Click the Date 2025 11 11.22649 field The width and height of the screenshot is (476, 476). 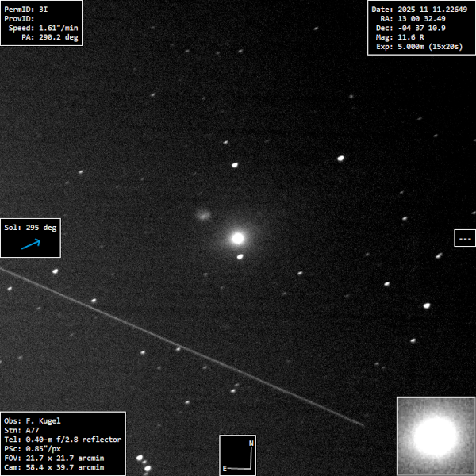tap(419, 9)
